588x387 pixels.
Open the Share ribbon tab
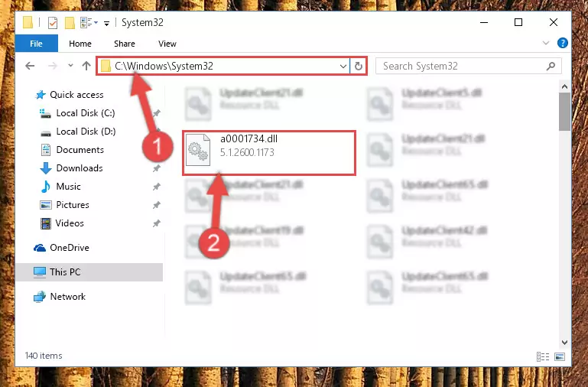click(125, 44)
